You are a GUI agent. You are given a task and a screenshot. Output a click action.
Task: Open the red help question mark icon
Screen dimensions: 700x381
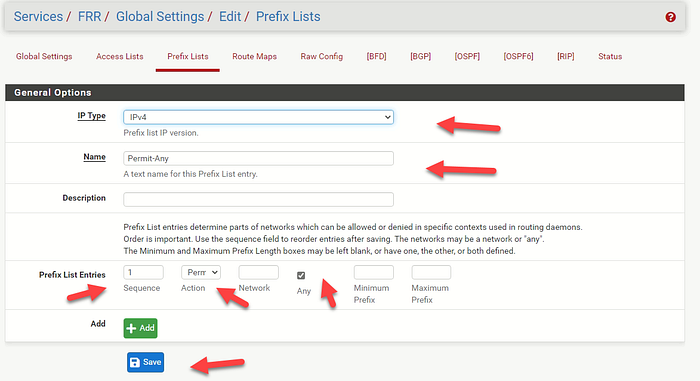click(670, 17)
